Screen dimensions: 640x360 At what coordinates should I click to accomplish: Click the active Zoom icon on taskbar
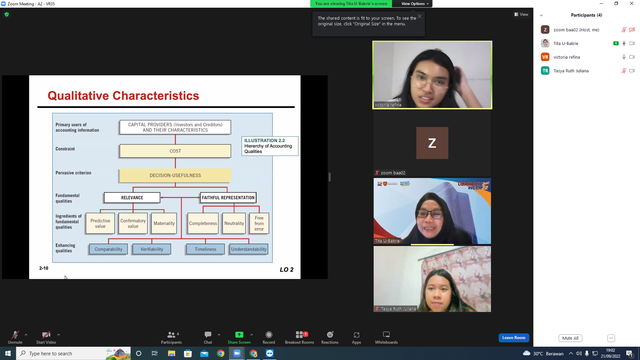click(237, 353)
